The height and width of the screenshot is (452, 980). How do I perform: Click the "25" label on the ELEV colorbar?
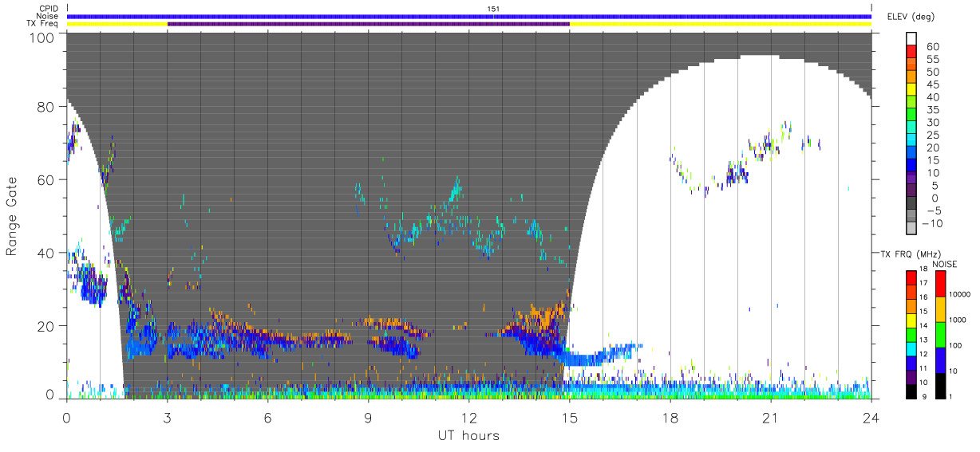tap(932, 136)
